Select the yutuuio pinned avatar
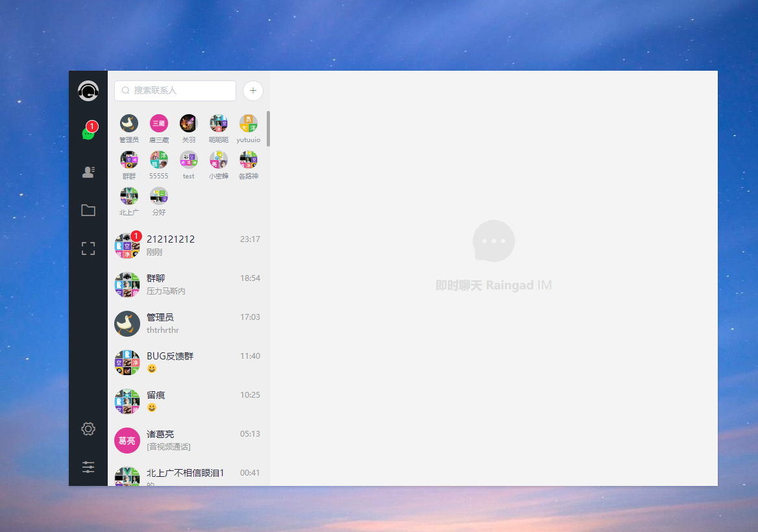The width and height of the screenshot is (758, 532). tap(249, 124)
